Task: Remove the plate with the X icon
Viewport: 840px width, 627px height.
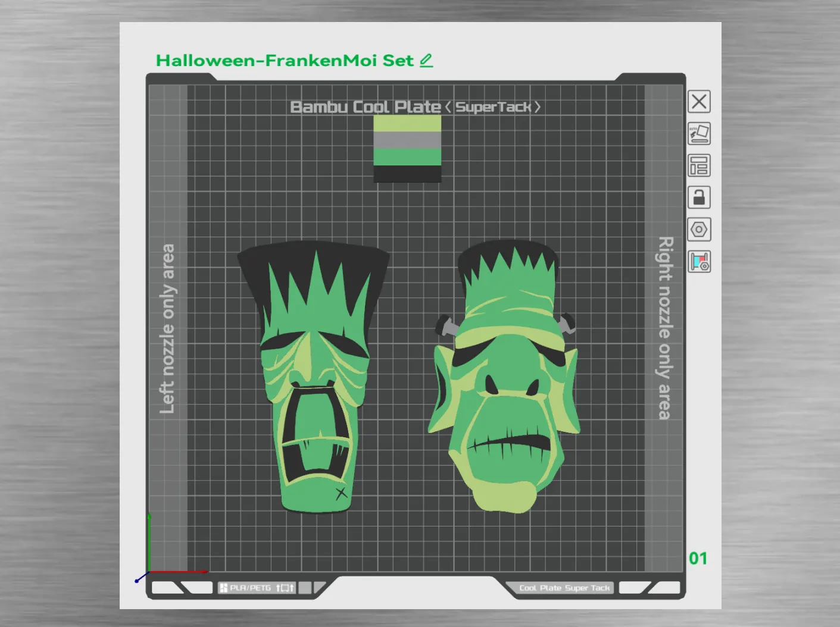Action: pyautogui.click(x=699, y=101)
